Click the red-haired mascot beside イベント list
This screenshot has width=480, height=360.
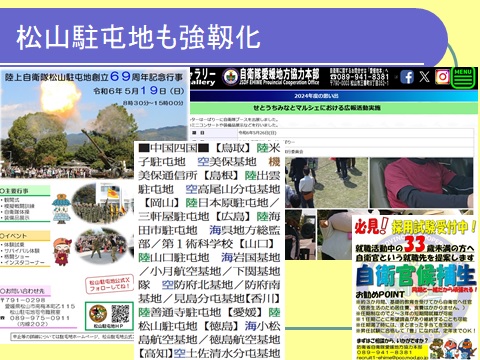(62, 251)
